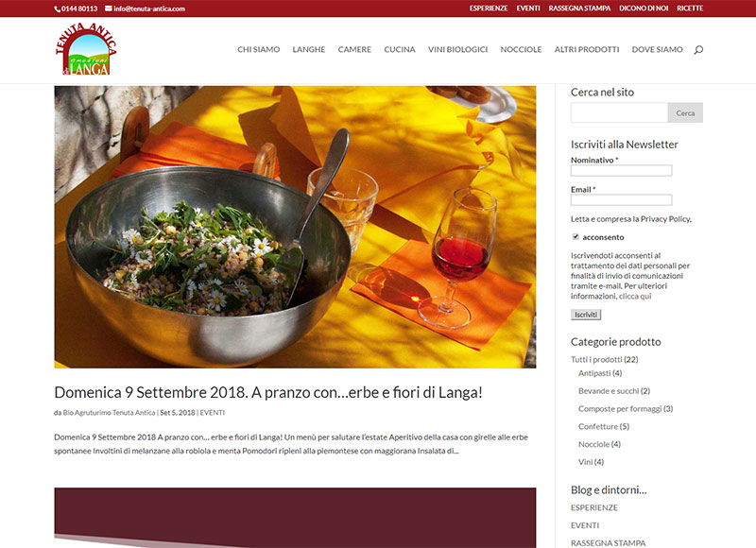Go to the Nocciole navigation item

tap(521, 49)
